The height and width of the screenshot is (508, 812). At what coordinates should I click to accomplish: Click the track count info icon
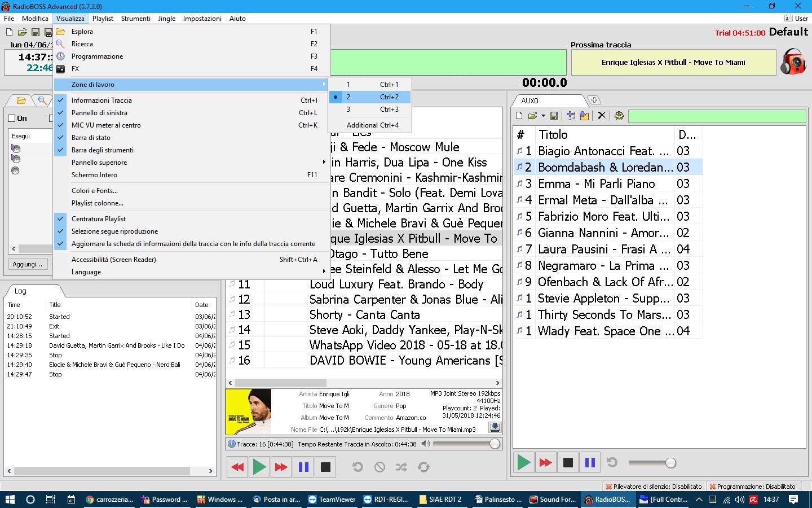click(x=231, y=444)
